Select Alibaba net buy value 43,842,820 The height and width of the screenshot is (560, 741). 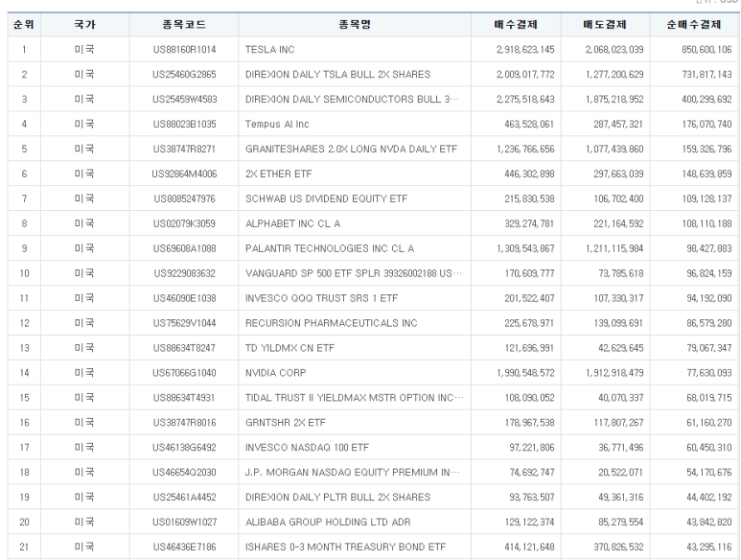tap(708, 523)
